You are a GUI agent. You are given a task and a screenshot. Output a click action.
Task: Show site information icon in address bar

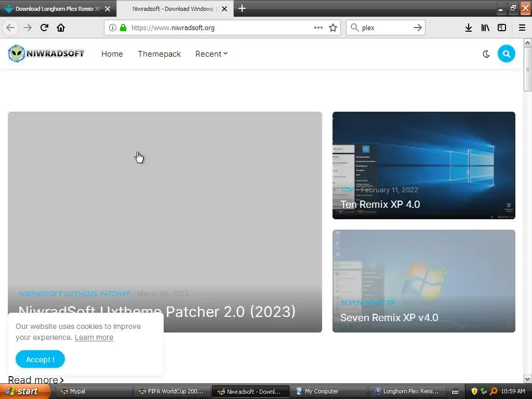[x=113, y=28]
